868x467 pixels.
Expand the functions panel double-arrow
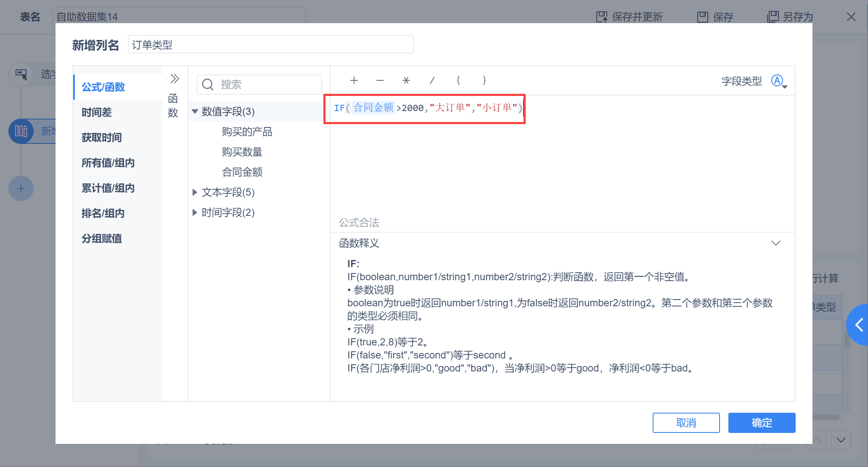175,79
